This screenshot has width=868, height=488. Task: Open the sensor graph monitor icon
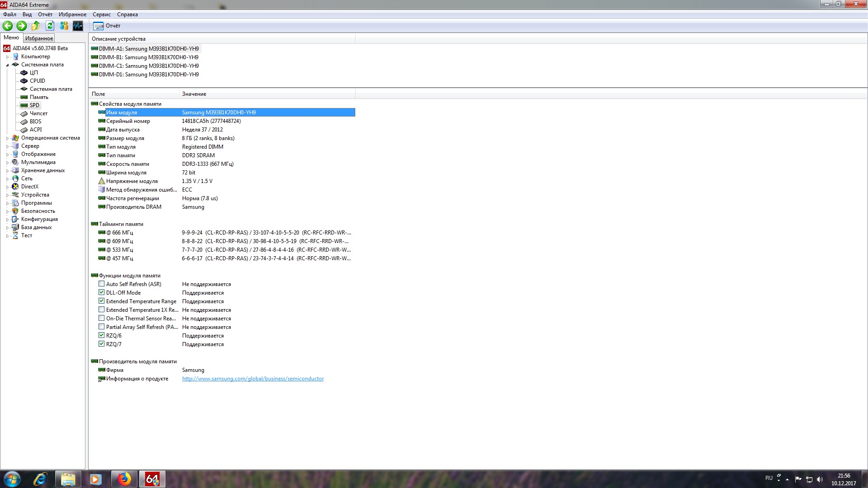[78, 26]
